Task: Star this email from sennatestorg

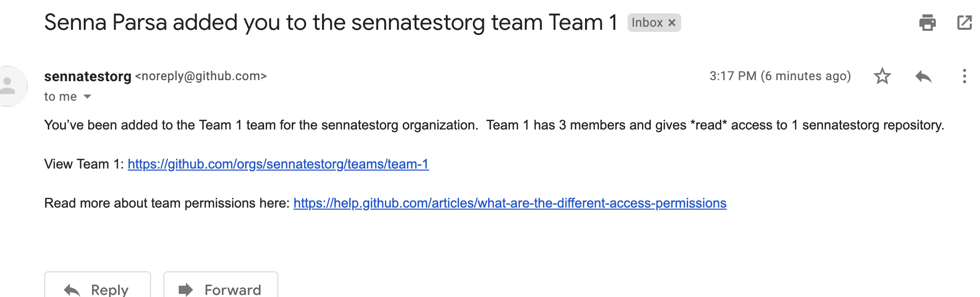Action: click(882, 76)
